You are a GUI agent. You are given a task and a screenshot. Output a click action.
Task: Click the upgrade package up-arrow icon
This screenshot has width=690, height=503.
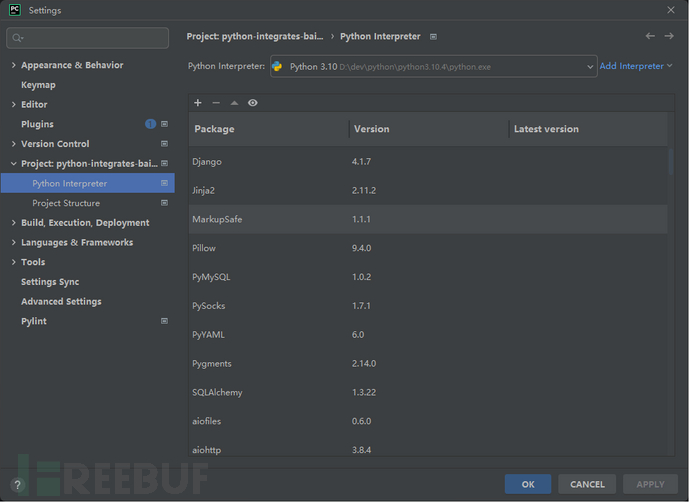coord(234,103)
